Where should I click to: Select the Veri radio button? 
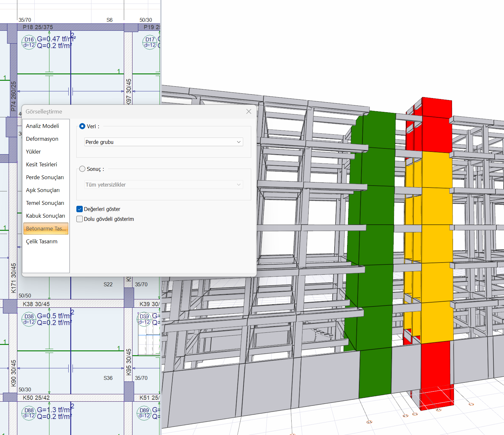coord(82,126)
